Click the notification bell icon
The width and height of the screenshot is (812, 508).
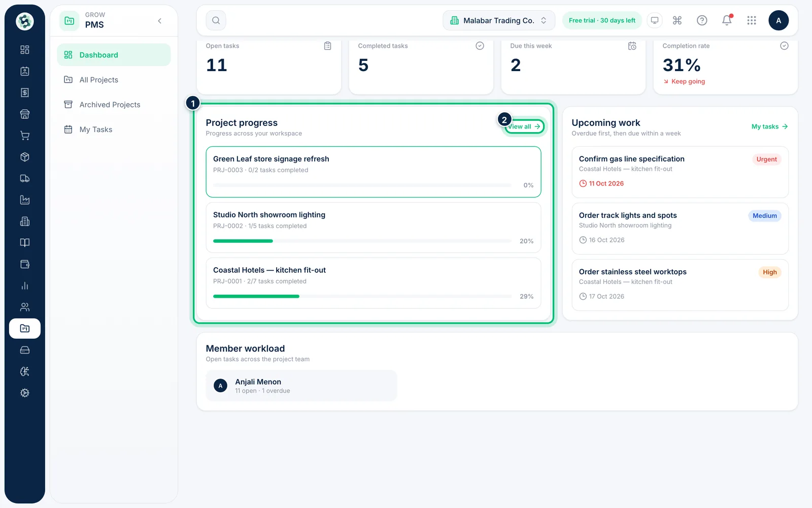[727, 20]
